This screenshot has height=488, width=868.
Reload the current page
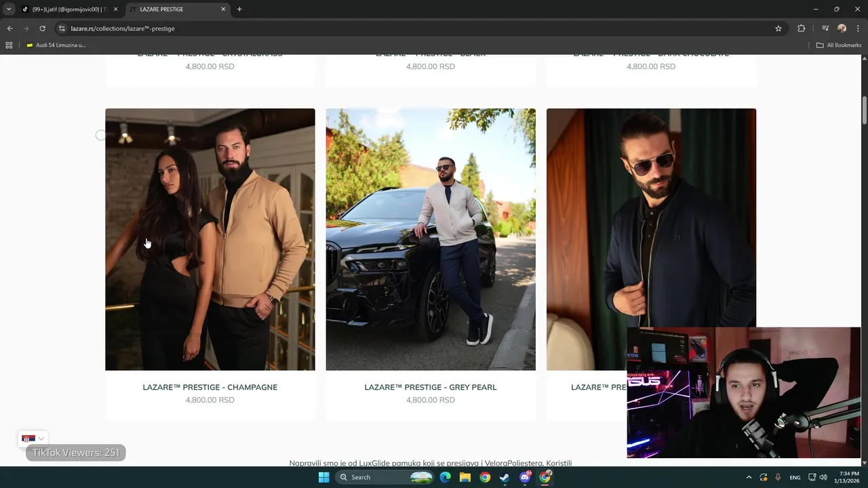pyautogui.click(x=42, y=28)
